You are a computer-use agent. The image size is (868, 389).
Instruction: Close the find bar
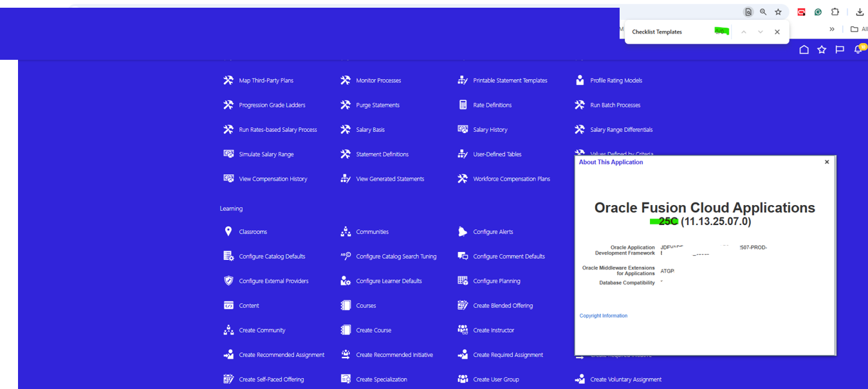[777, 32]
